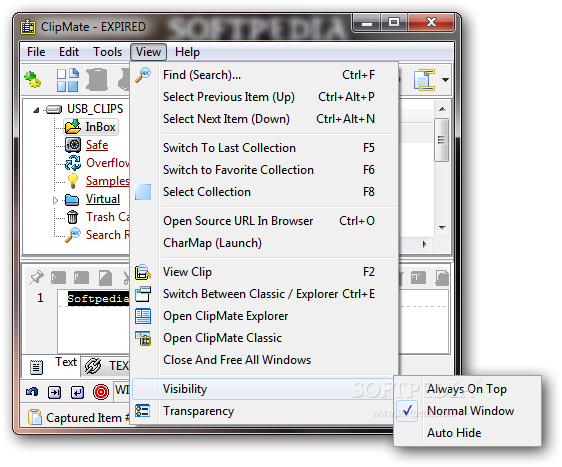Click the horizontal scroll right arrow
The width and height of the screenshot is (562, 467).
[425, 244]
